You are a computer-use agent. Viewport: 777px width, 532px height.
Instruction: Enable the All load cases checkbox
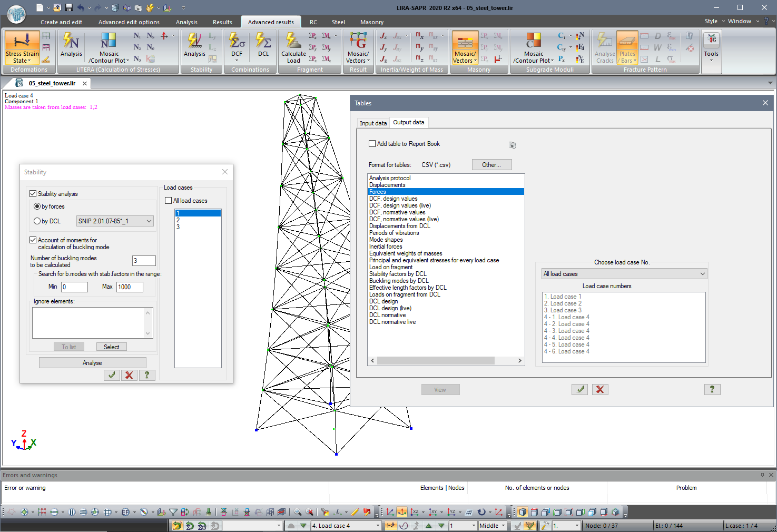pos(169,201)
